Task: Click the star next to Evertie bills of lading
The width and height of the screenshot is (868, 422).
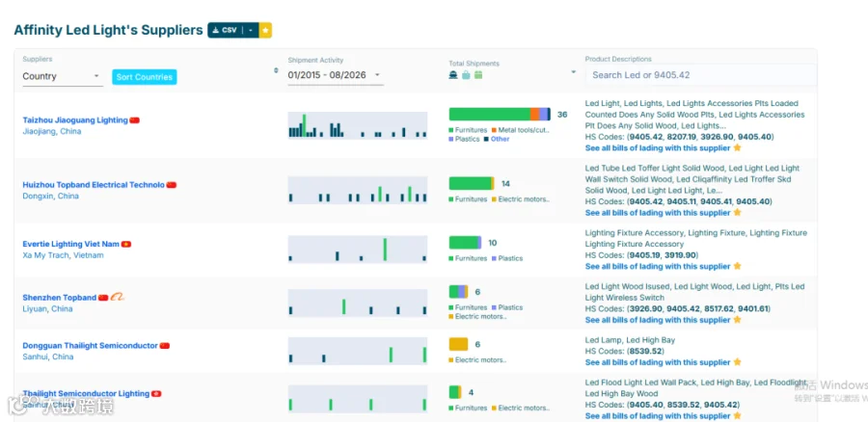Action: 737,266
